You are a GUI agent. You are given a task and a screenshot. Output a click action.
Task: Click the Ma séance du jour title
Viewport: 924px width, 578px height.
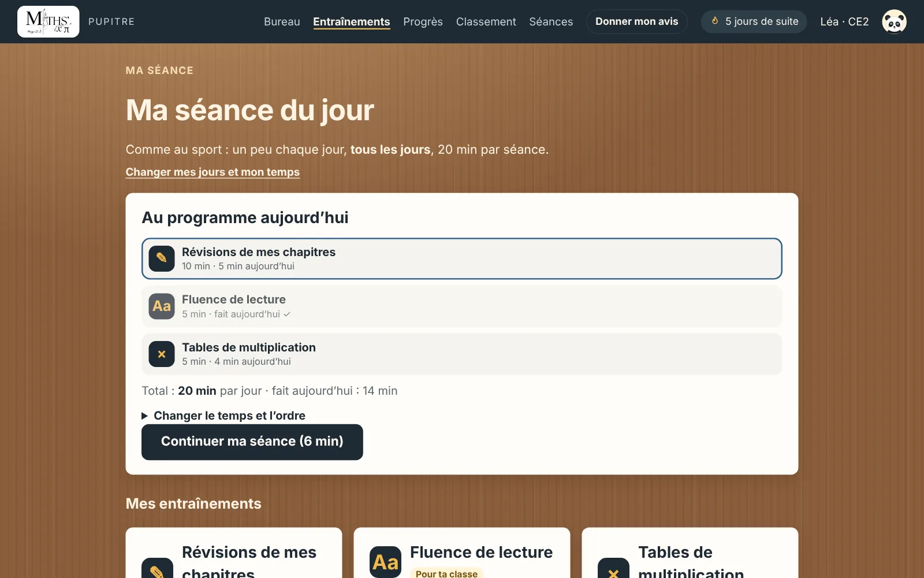250,110
